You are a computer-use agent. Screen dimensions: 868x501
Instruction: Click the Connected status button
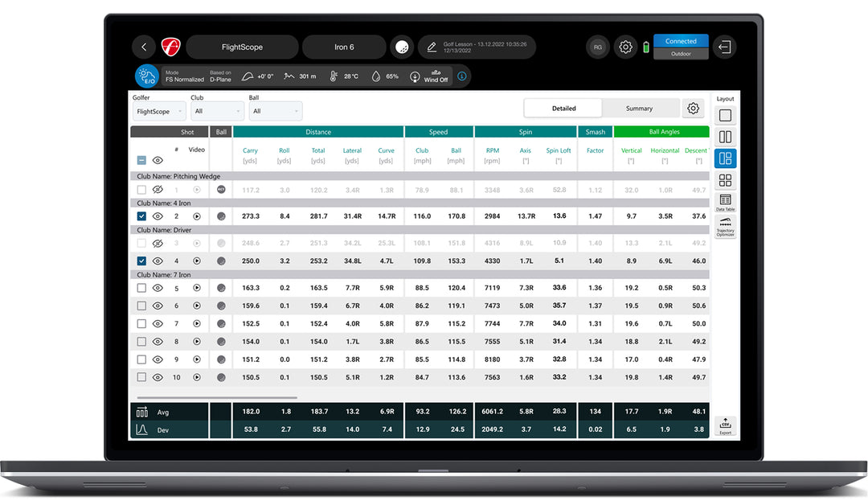pyautogui.click(x=681, y=41)
